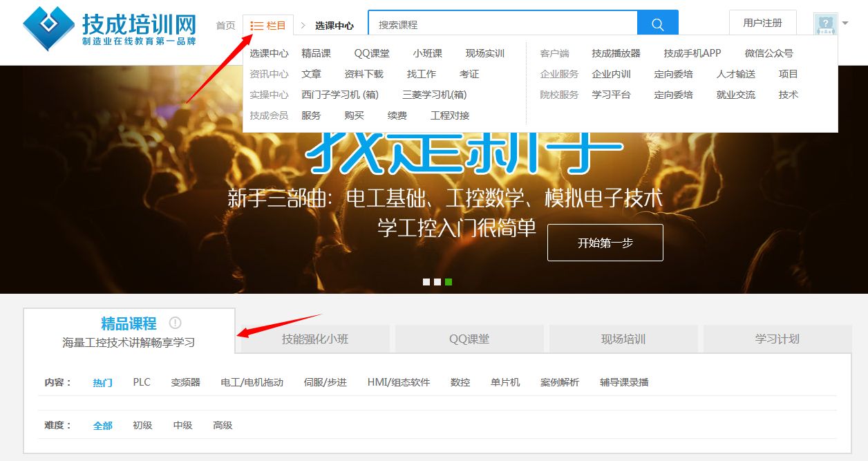868x461 pixels.
Task: Open the 栏目 list menu icon
Action: [x=257, y=26]
